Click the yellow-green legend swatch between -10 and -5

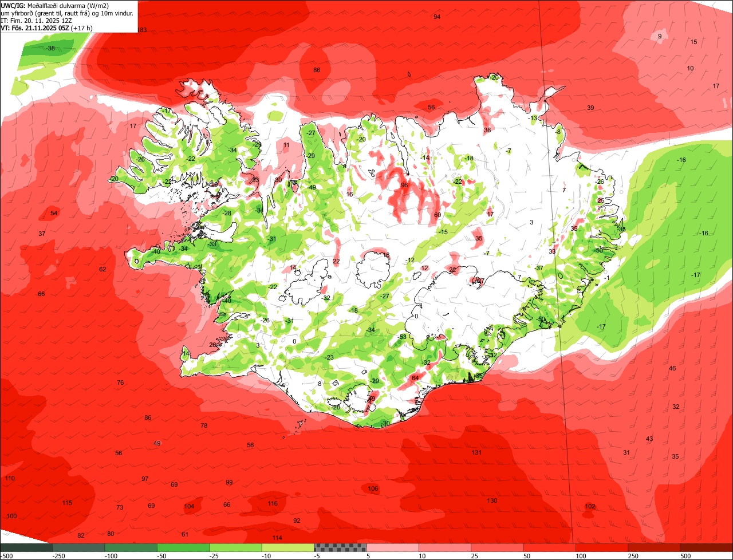(287, 547)
